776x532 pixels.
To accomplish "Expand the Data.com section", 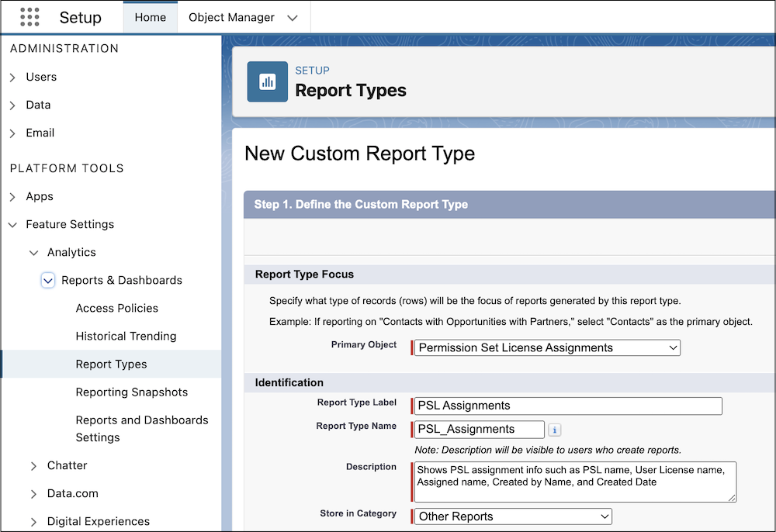I will (x=33, y=494).
